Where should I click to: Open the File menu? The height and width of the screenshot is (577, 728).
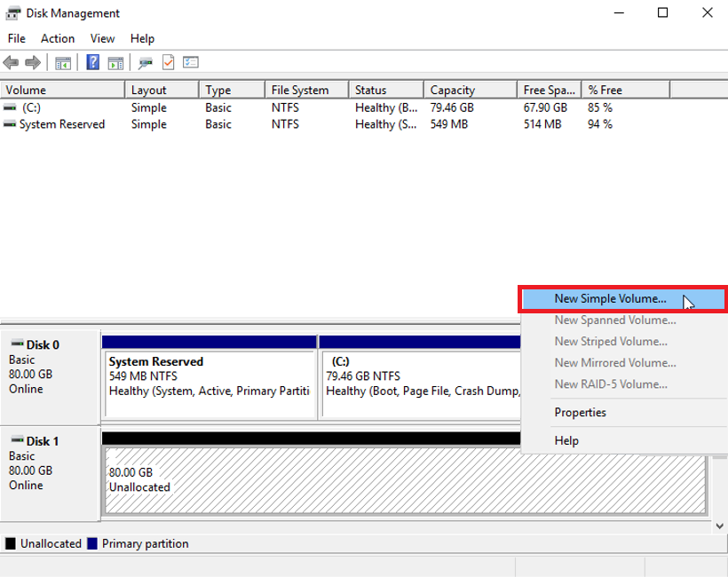pyautogui.click(x=17, y=38)
